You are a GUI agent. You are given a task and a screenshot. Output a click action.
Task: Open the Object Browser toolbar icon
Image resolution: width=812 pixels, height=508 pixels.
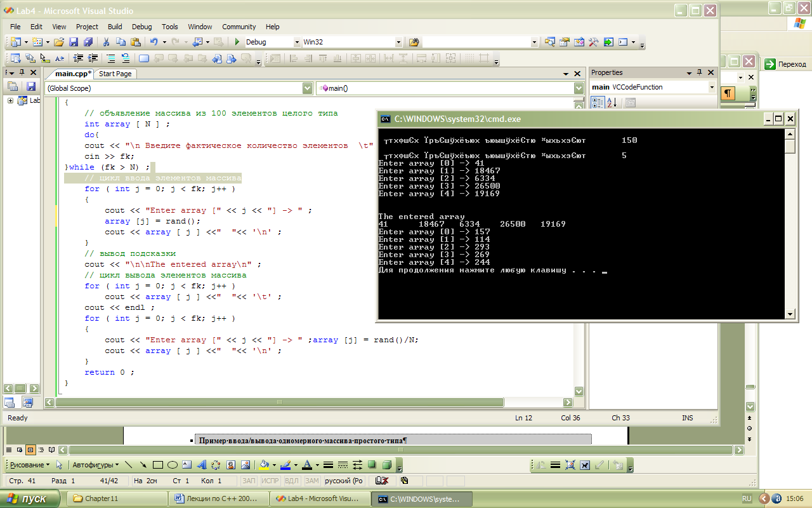pos(579,42)
